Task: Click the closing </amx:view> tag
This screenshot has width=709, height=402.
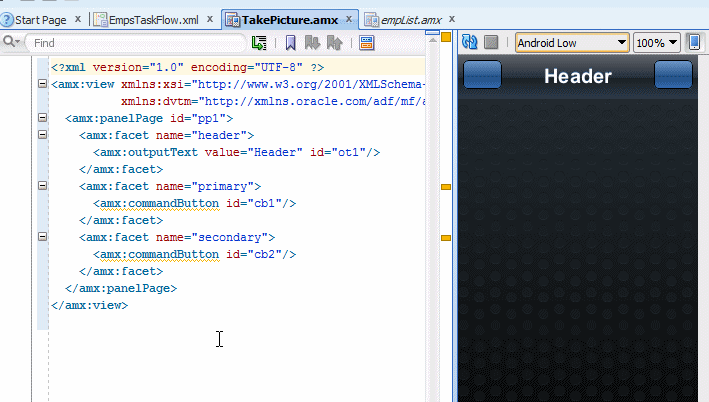Action: 90,306
